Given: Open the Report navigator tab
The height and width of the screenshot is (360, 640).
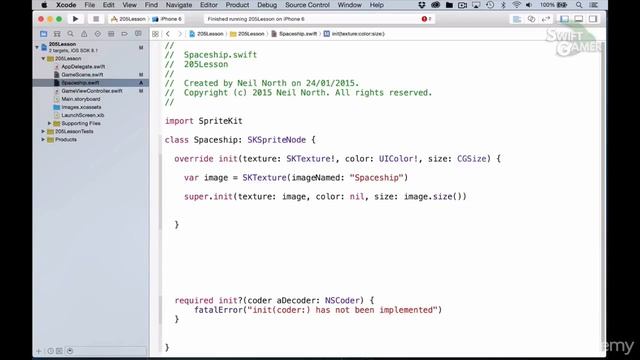Looking at the screenshot, I should (x=138, y=34).
